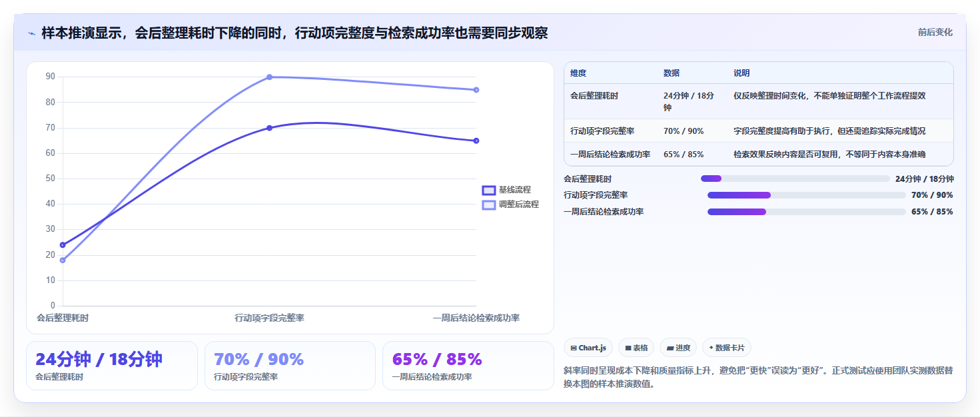Click the progress value '24分钟 / 18分钟' beside bar
980x417 pixels.
925,179
